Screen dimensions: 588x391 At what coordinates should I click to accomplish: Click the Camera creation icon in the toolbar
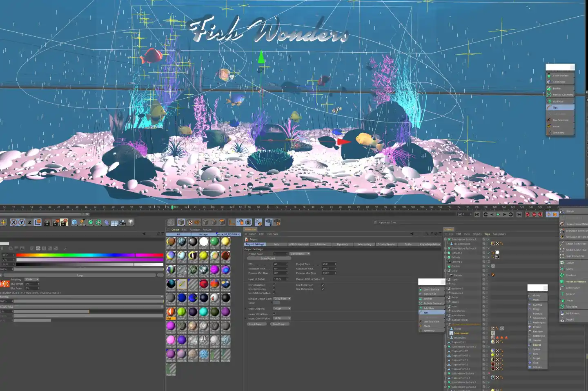(x=122, y=222)
